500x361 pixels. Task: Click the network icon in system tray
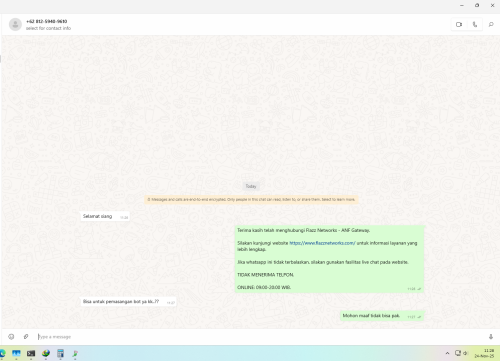(458, 353)
